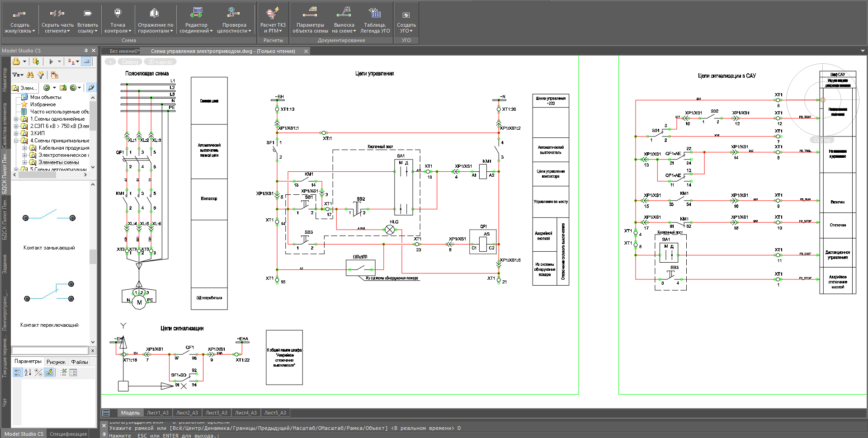The image size is (868, 438).
Task: Open dropdown arrow next to printer icon
Action: pos(24,61)
